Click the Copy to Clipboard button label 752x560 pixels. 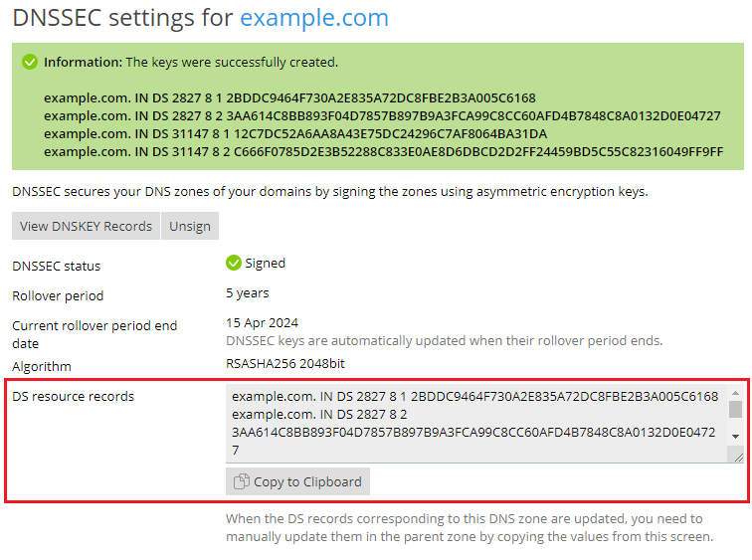pos(306,481)
